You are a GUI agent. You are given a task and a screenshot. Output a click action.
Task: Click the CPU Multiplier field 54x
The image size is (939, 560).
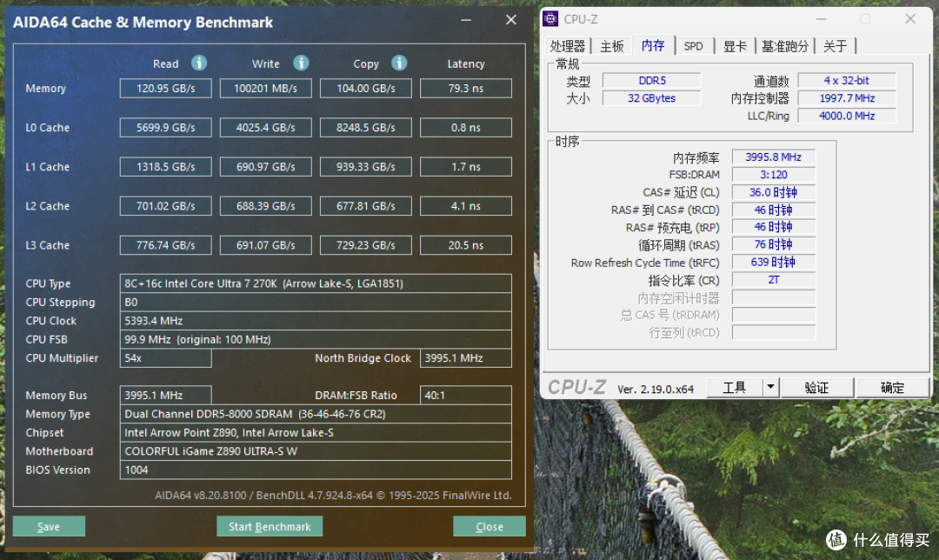(x=166, y=358)
